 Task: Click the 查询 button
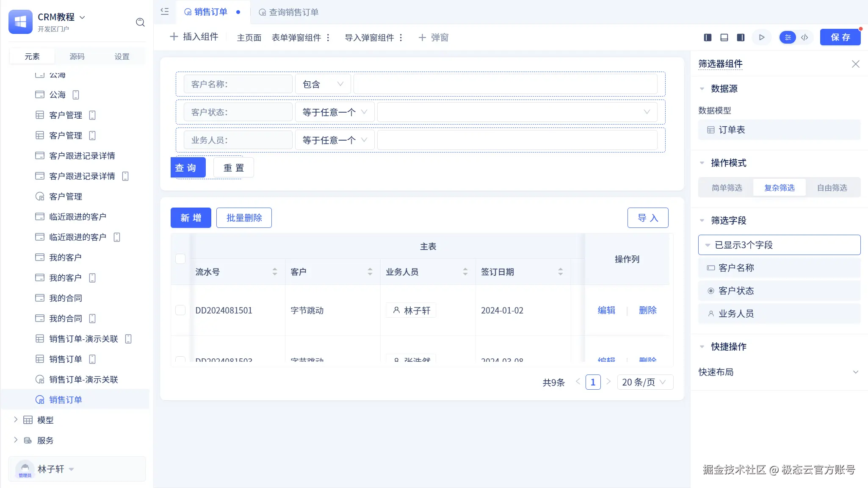tap(188, 168)
